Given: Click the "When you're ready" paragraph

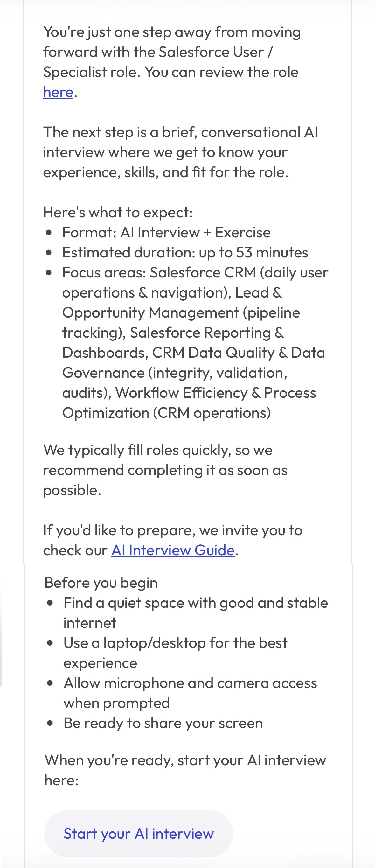Looking at the screenshot, I should tap(185, 770).
